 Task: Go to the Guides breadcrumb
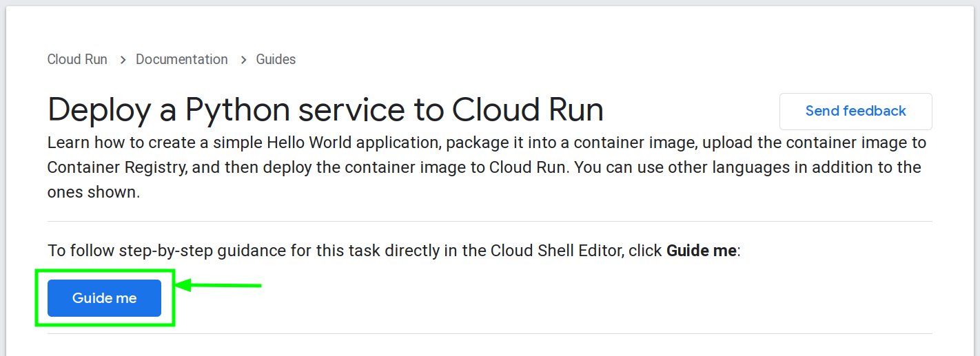[x=276, y=60]
